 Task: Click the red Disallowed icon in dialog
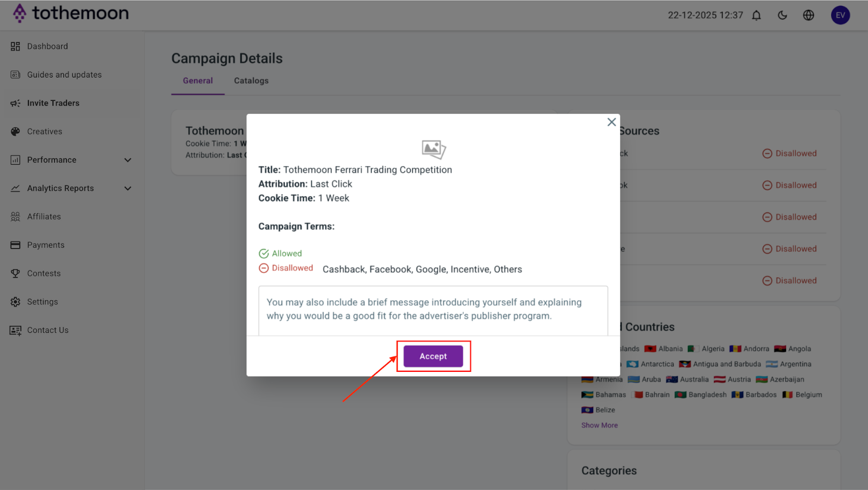click(x=264, y=268)
